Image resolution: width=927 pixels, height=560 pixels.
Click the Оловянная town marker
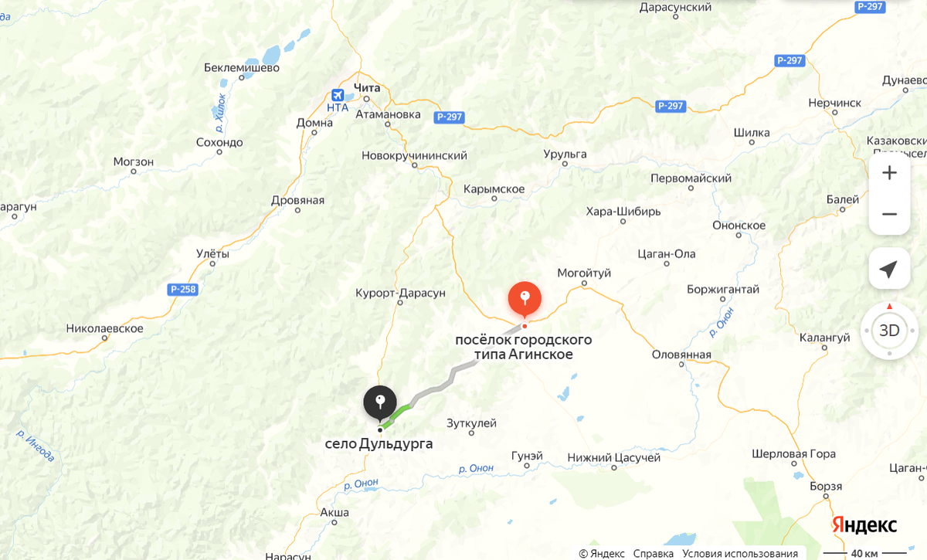click(x=681, y=364)
